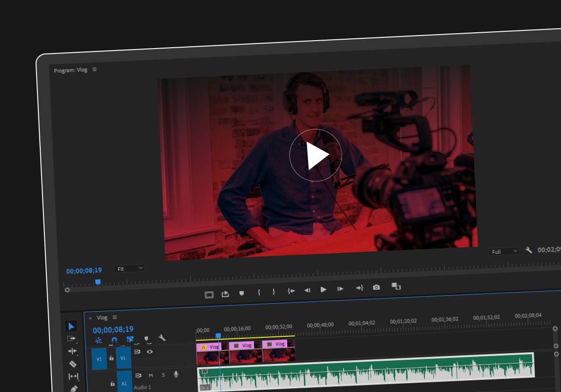Toggle Linked Selection in timeline
This screenshot has height=392, width=561.
pos(130,339)
